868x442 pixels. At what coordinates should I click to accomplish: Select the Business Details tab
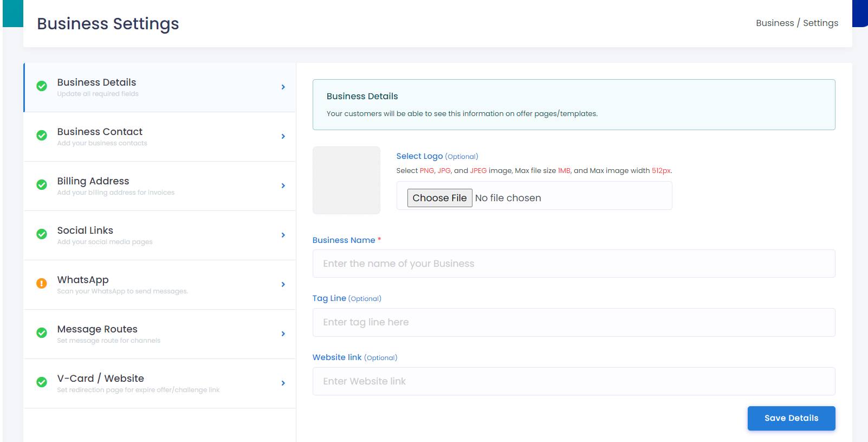(160, 87)
